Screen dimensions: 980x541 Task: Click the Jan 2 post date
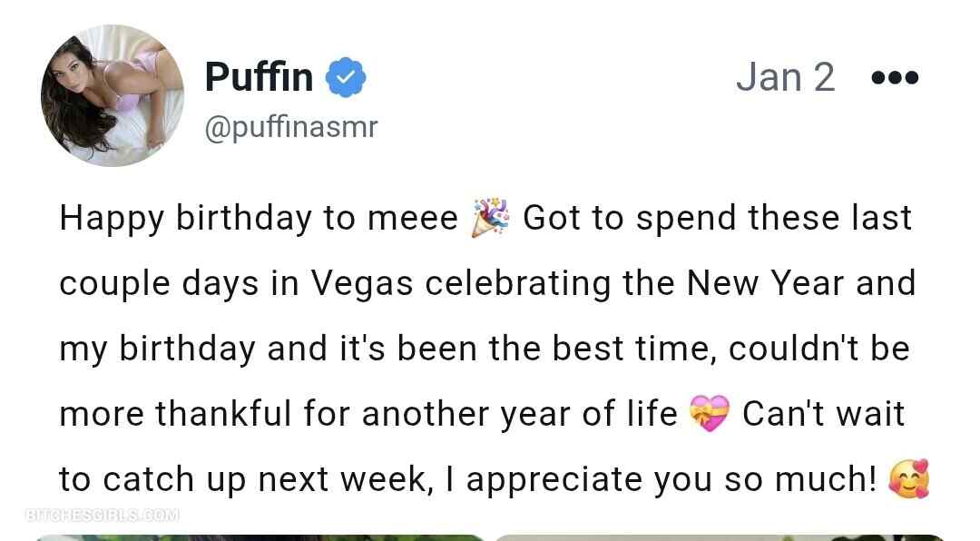pos(785,77)
